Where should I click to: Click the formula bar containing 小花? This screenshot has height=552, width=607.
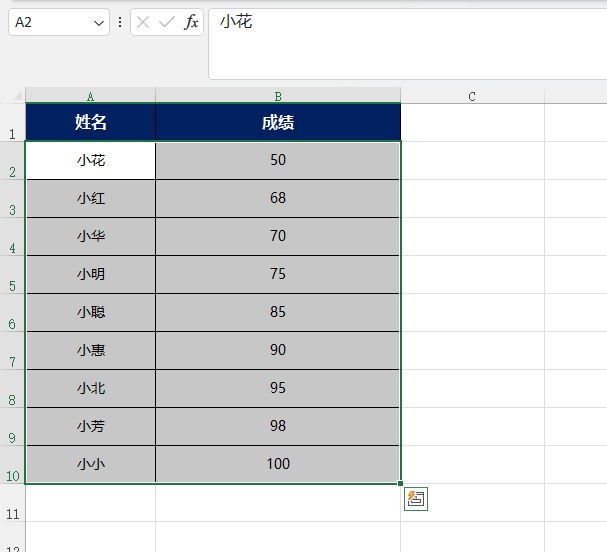(x=407, y=44)
